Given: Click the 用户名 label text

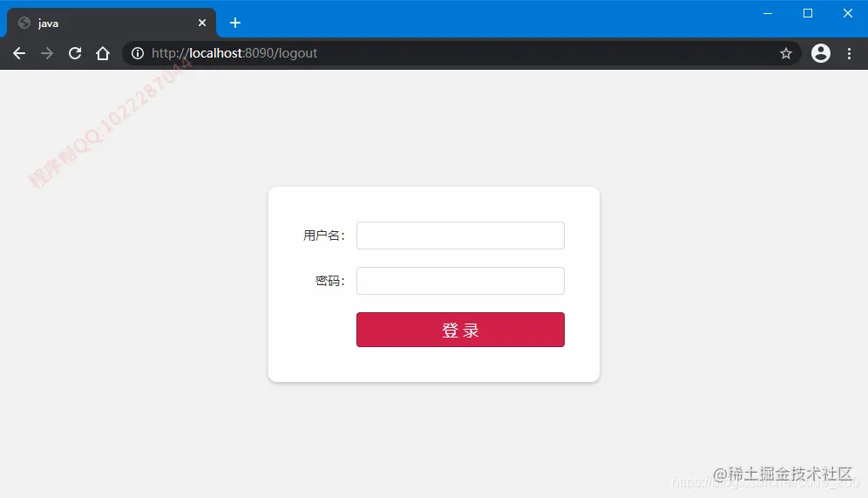Looking at the screenshot, I should (x=324, y=235).
